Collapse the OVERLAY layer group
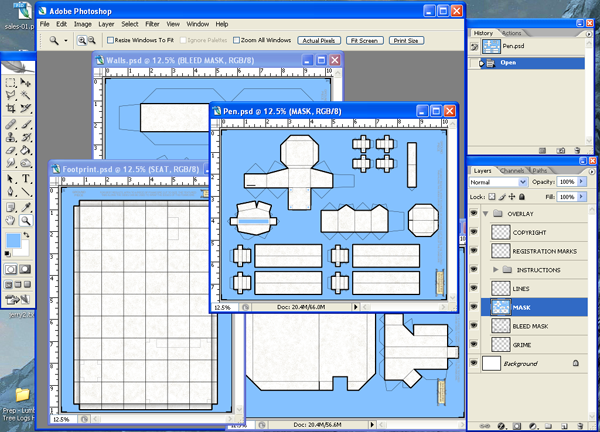The height and width of the screenshot is (432, 600). click(486, 214)
